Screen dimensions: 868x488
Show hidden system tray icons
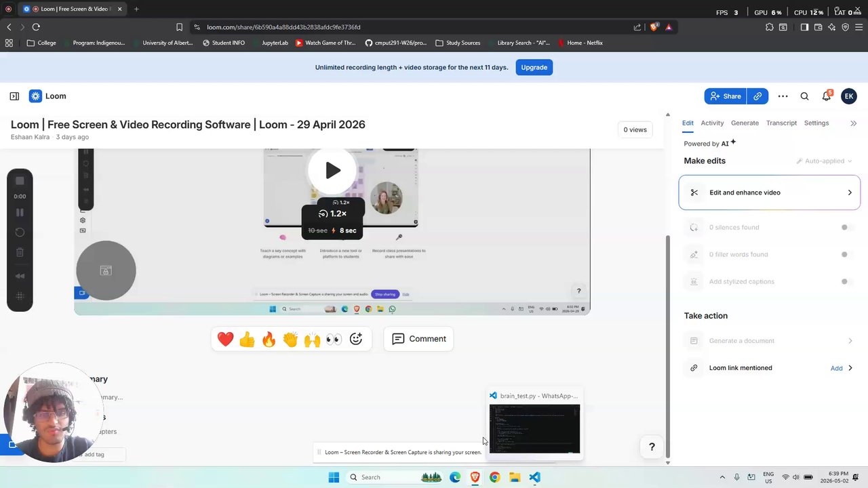click(x=722, y=477)
